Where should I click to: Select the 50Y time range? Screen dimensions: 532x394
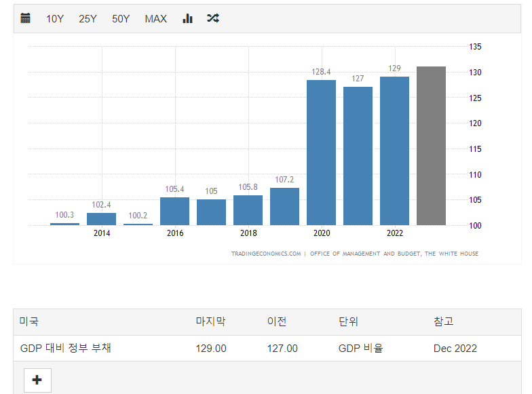tap(121, 19)
